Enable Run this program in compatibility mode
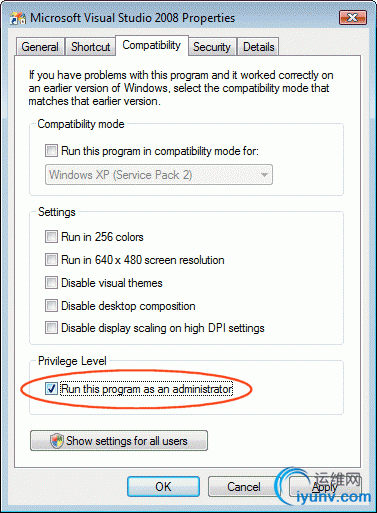Screen dimensions: 377x513 51,151
